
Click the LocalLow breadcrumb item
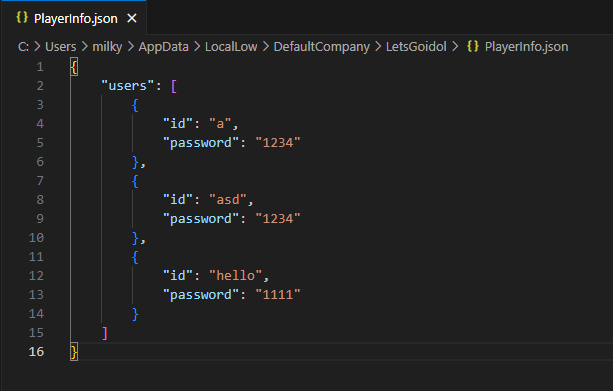pos(231,47)
